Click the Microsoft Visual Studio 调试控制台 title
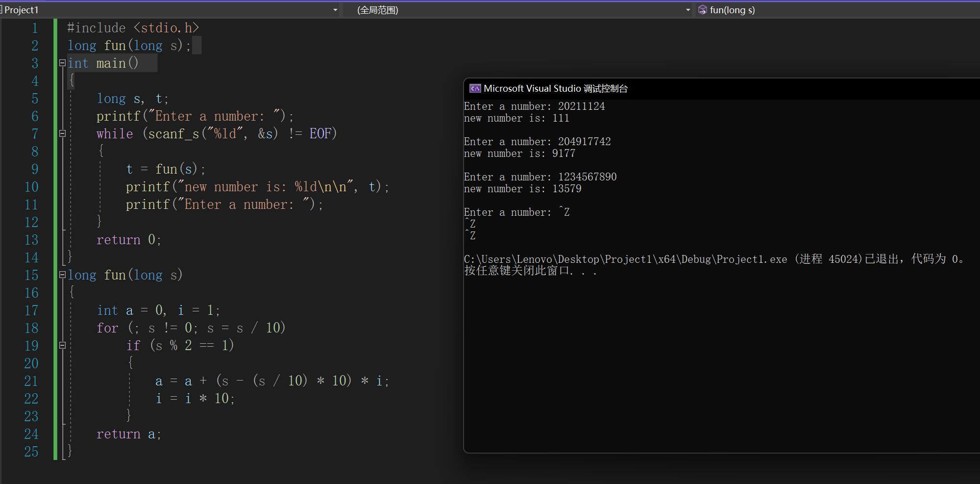This screenshot has height=484, width=980. pos(556,88)
